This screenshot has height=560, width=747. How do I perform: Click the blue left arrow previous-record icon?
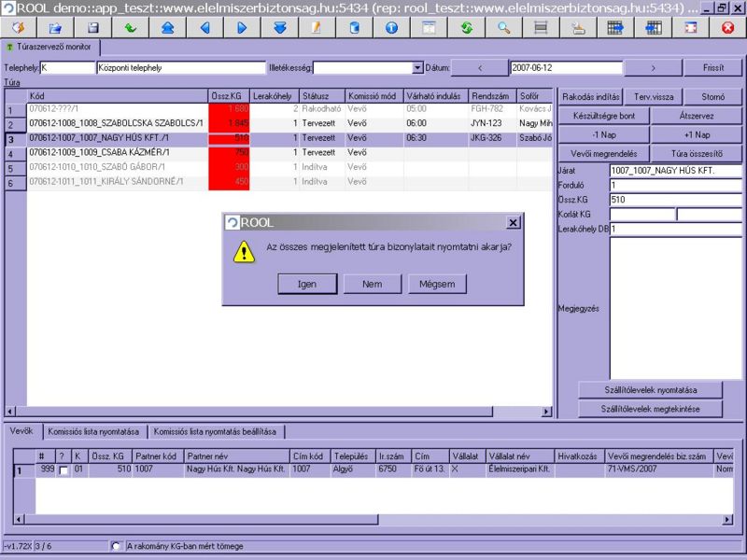[x=204, y=28]
